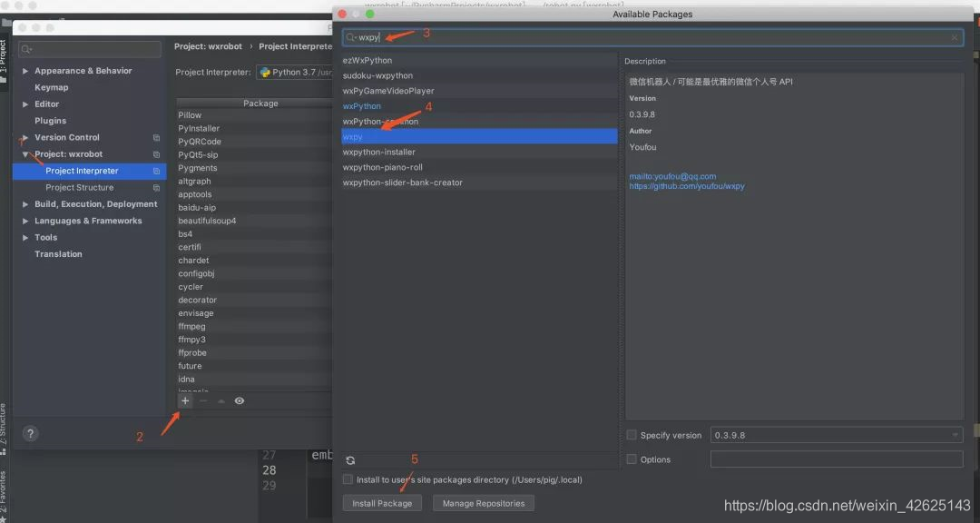Select Project Interpreter in settings tree

tap(89, 171)
